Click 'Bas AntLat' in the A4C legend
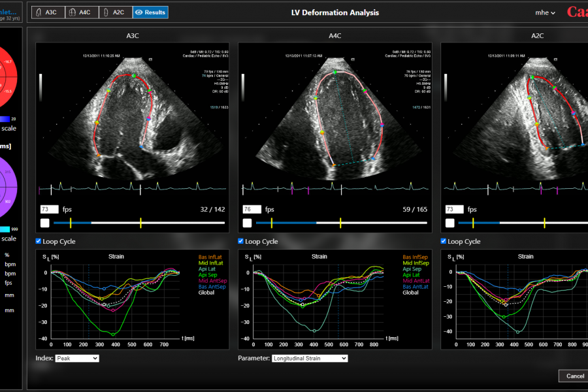Viewport: 588px width, 392px height. [416, 287]
